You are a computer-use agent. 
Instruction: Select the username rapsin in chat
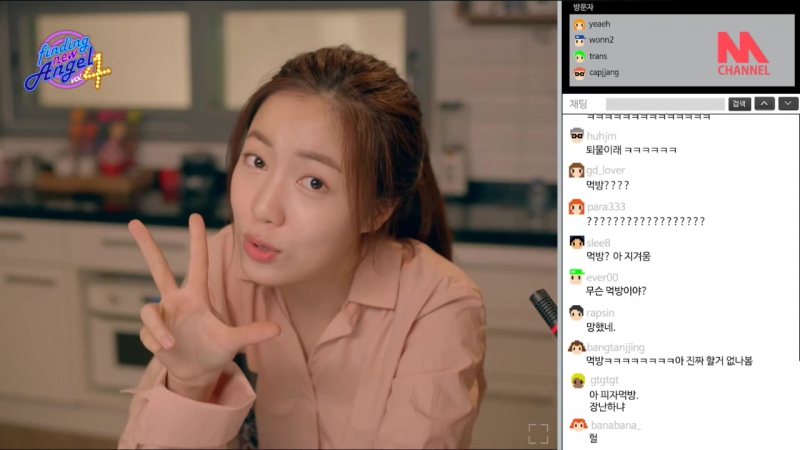pyautogui.click(x=601, y=312)
